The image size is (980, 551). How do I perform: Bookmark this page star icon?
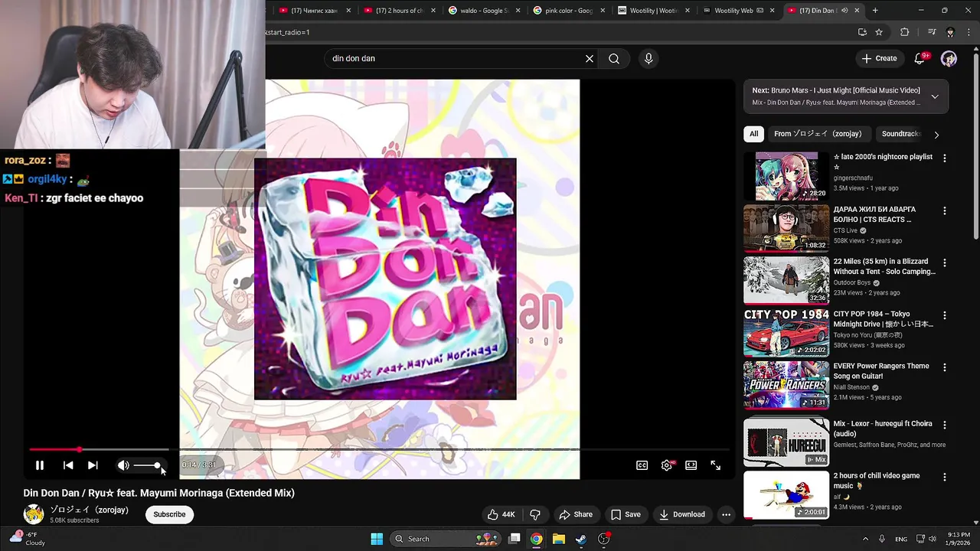point(879,32)
